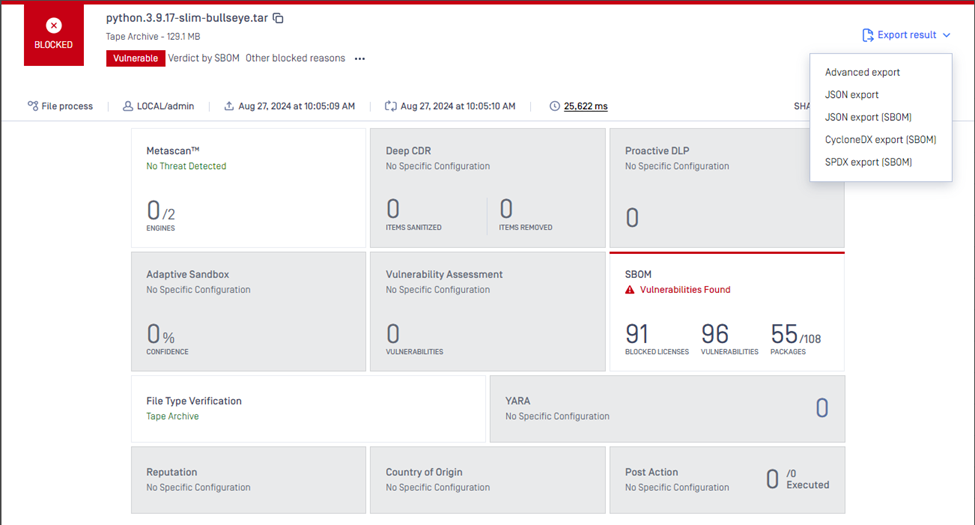Select JSON export (SBOM) option
Viewport: 975px width, 525px height.
coord(868,117)
